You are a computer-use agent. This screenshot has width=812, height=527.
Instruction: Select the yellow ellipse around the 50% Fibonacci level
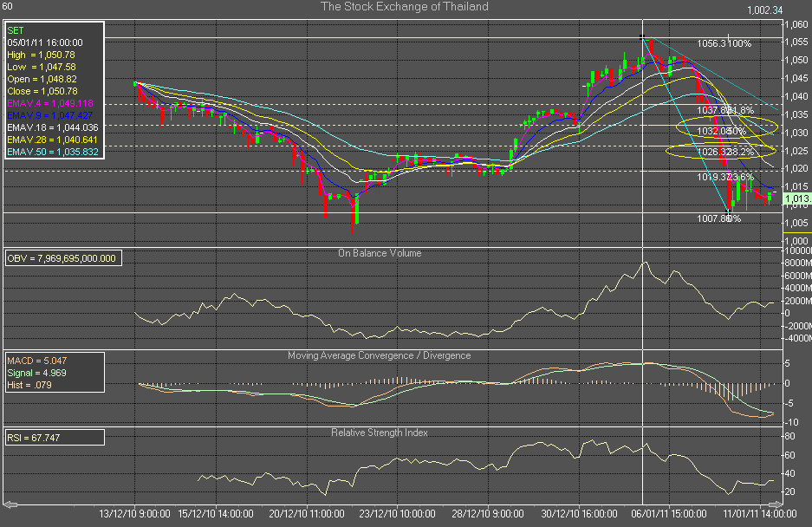click(727, 127)
